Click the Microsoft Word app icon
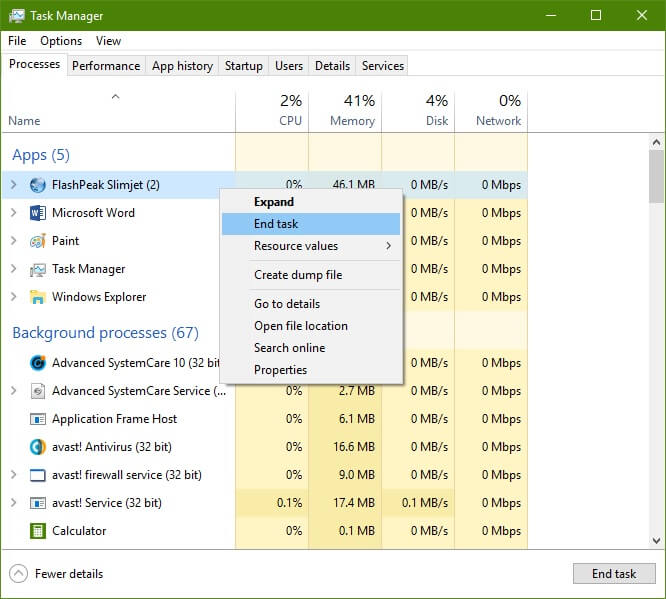Image resolution: width=666 pixels, height=599 pixels. pyautogui.click(x=37, y=213)
